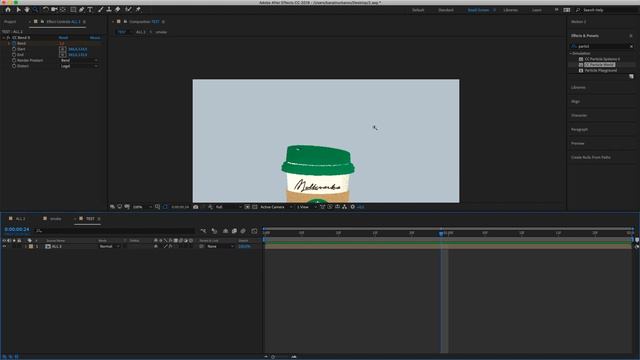Open the magnification ratio dropdown

pyautogui.click(x=142, y=207)
